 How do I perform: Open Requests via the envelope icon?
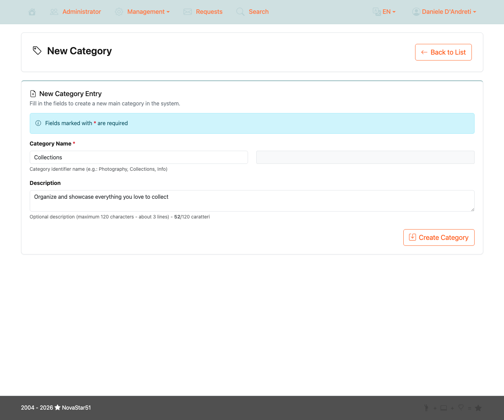pyautogui.click(x=187, y=11)
